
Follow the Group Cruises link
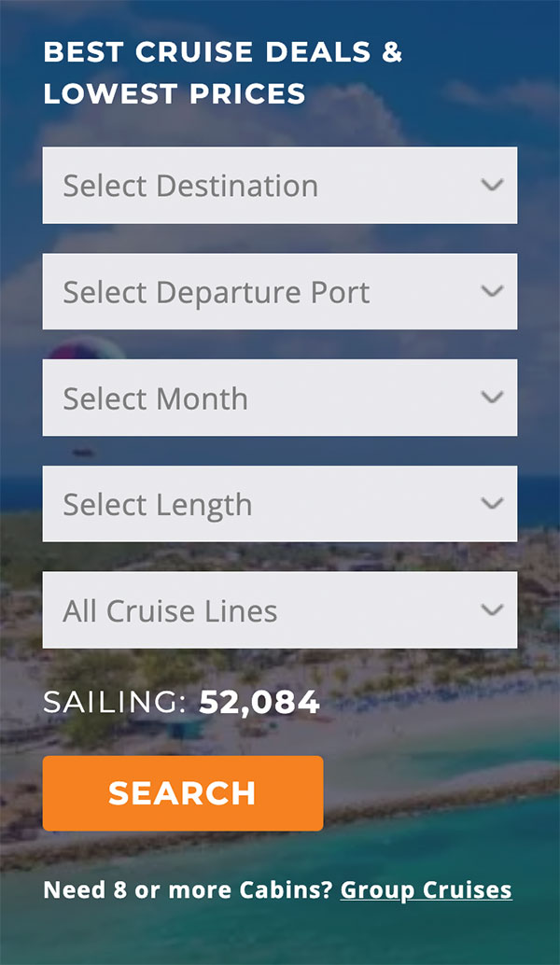(426, 889)
